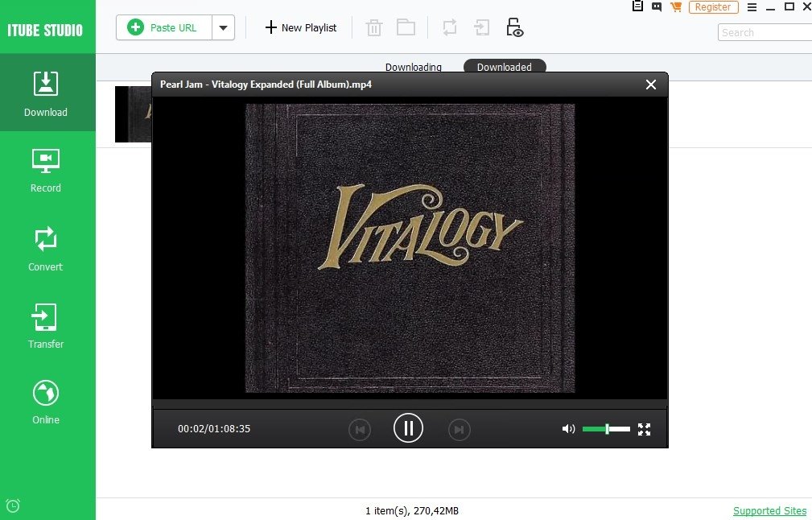The height and width of the screenshot is (520, 812).
Task: Switch to the Downloaded tab
Action: pos(505,67)
